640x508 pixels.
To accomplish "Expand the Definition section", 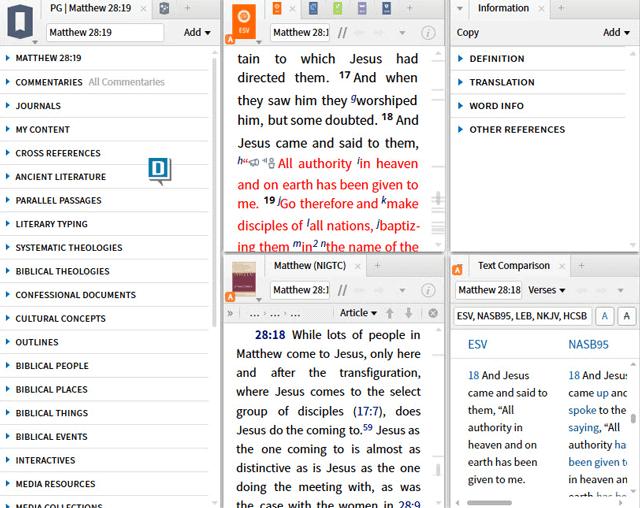I will click(497, 59).
